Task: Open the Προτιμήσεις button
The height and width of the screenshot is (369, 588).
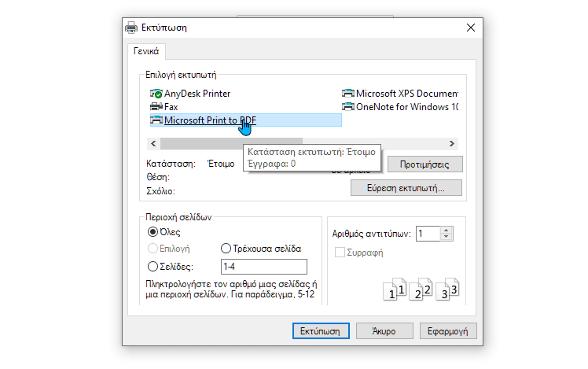Action: [x=424, y=164]
